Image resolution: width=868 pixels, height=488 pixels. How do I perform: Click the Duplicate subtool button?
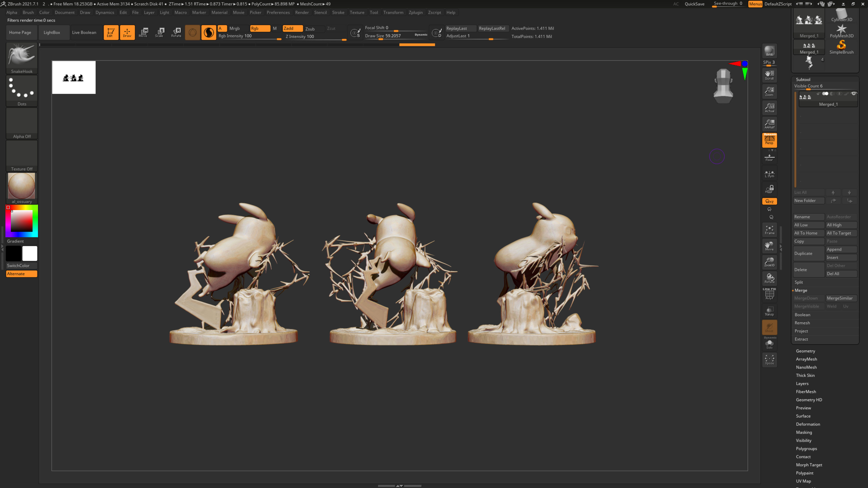[x=809, y=253]
